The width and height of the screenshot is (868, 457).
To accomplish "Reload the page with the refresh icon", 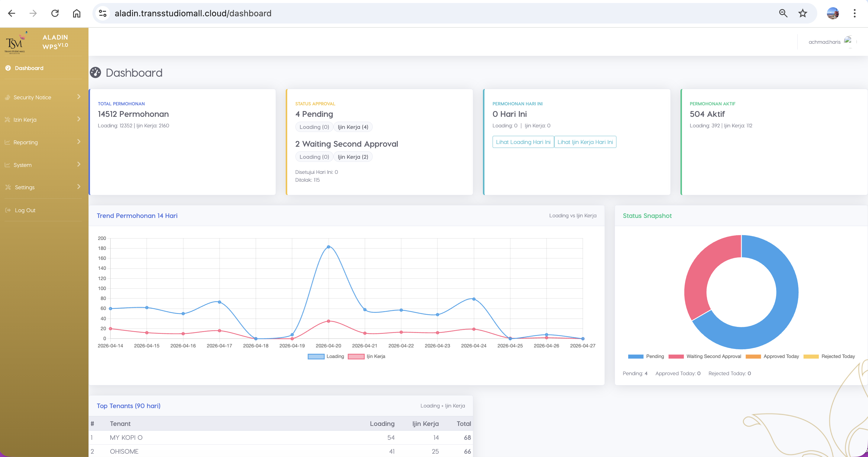I will (x=55, y=14).
